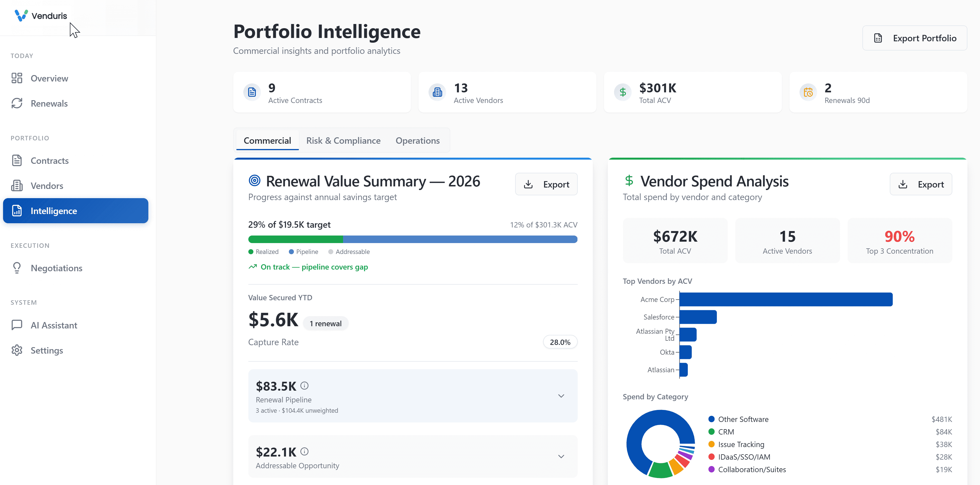The height and width of the screenshot is (485, 980).
Task: Open Overview via its grid icon
Action: pyautogui.click(x=17, y=78)
